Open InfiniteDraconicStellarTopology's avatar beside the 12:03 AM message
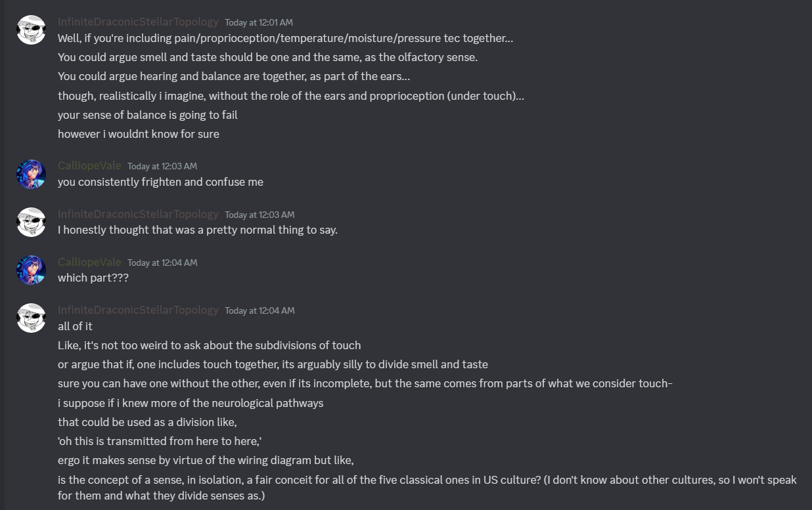Image resolution: width=812 pixels, height=510 pixels. (31, 222)
